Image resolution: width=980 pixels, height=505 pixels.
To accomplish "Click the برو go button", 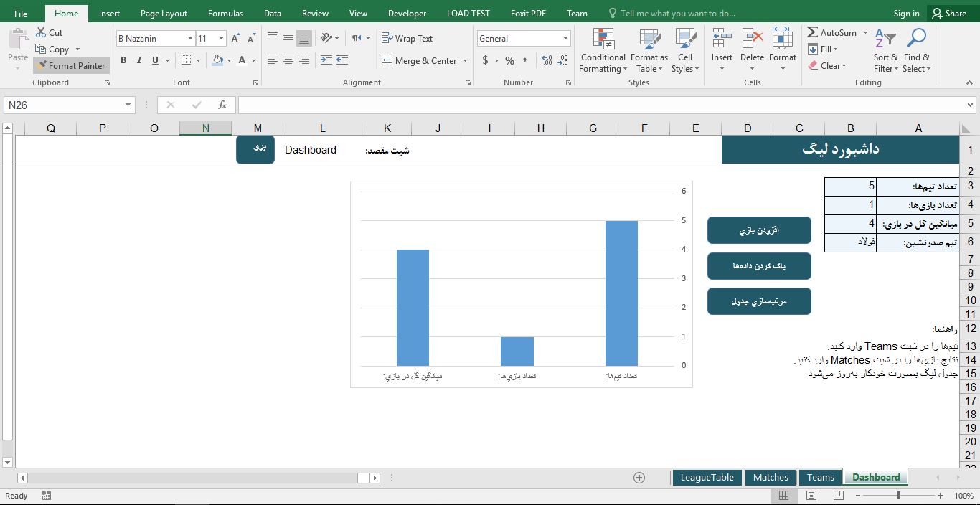I will pos(255,149).
